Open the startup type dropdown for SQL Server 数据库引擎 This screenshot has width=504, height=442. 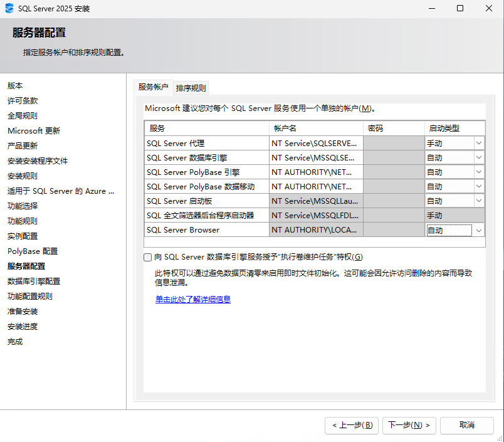tap(478, 157)
